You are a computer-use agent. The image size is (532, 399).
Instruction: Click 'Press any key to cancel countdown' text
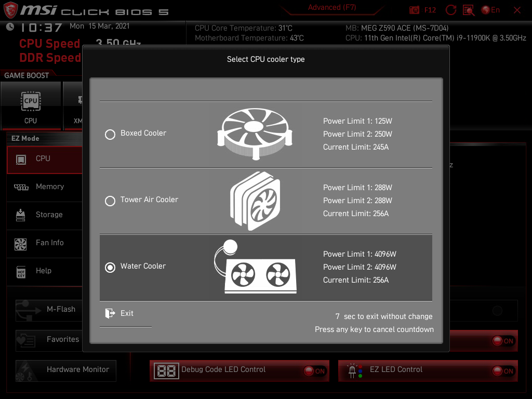coord(374,329)
